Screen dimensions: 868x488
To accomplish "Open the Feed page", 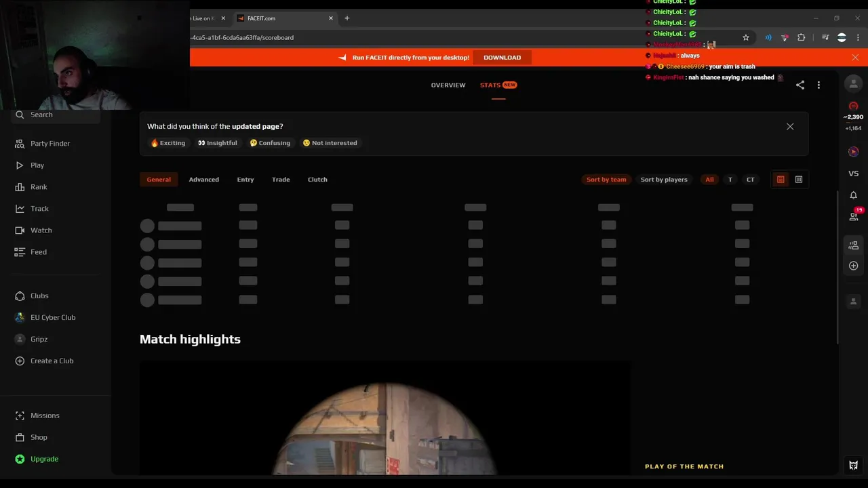I will 38,252.
